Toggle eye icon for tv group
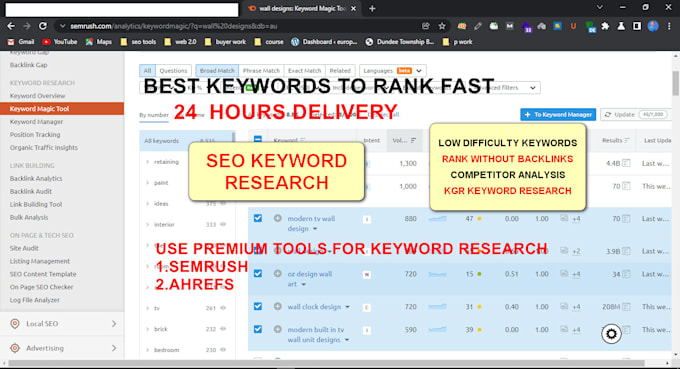Viewport: 680px width, 369px height. (x=223, y=308)
